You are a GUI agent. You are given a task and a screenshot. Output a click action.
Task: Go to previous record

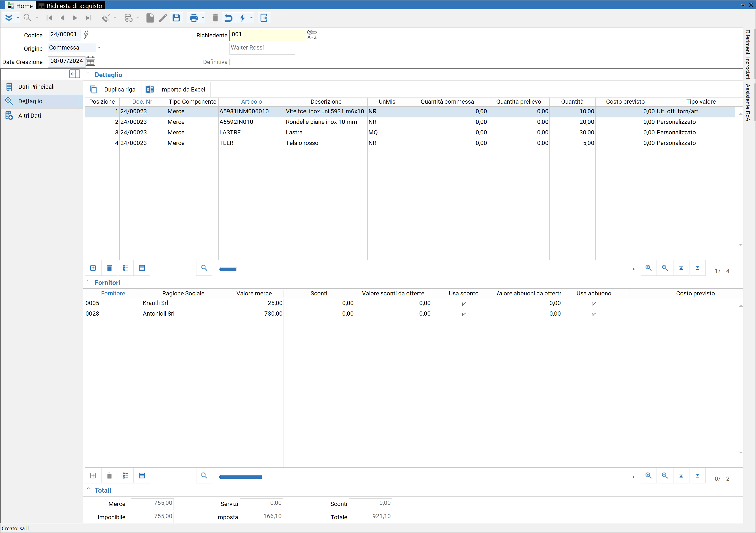[x=62, y=18]
